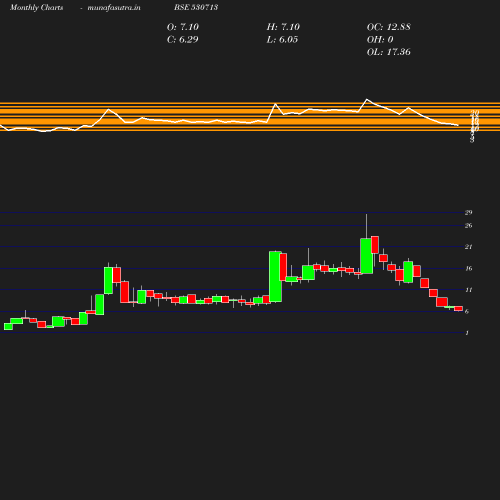Image resolution: width=500 pixels, height=500 pixels.
Task: Select the price axis label 26
Action: coord(469,226)
